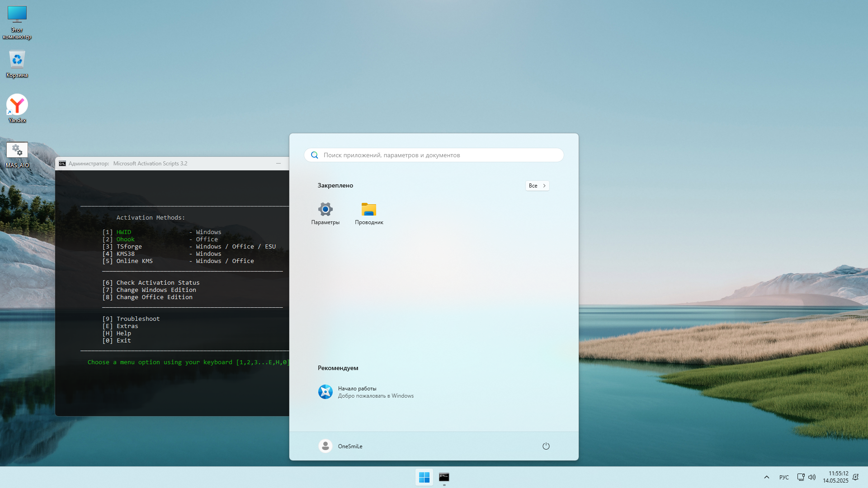
Task: Select command prompt icon on taskbar
Action: (x=444, y=477)
